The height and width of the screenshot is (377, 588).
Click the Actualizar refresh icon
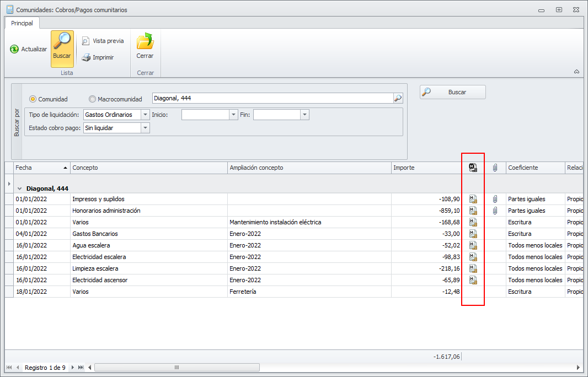(x=14, y=49)
